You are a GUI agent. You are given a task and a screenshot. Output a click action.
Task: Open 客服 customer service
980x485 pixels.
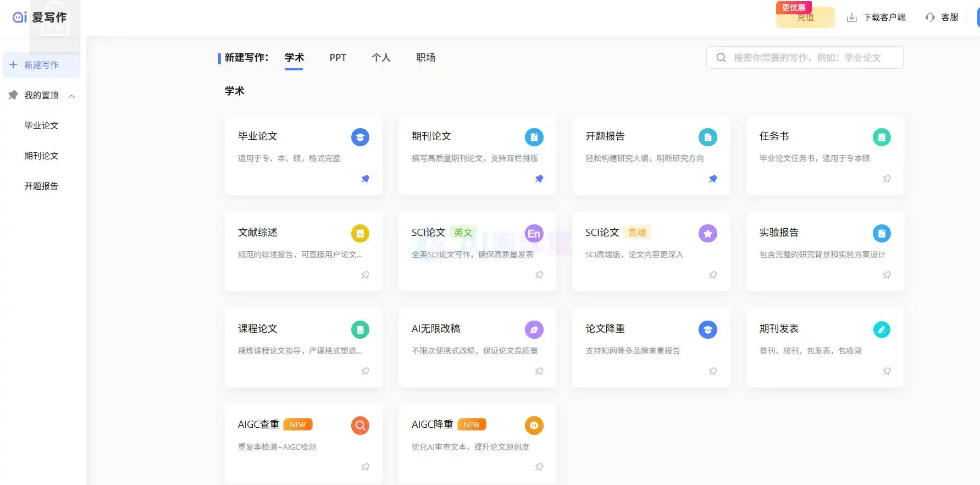pyautogui.click(x=950, y=18)
